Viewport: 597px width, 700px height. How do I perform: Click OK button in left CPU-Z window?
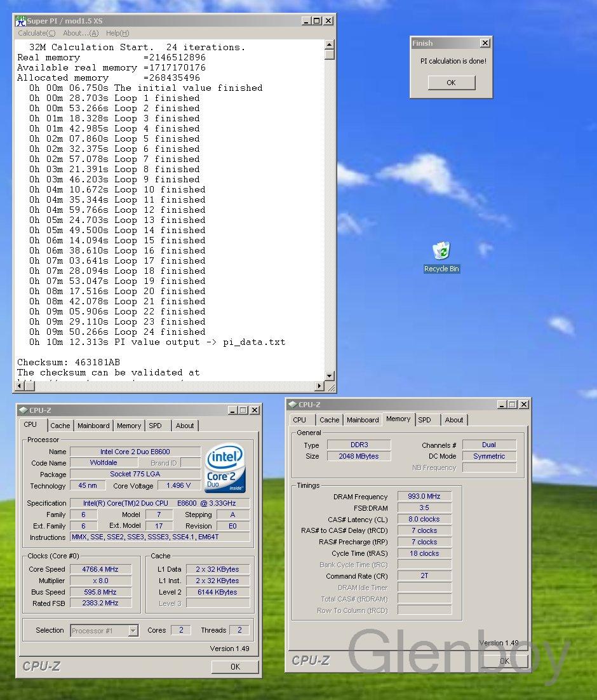[x=235, y=666]
